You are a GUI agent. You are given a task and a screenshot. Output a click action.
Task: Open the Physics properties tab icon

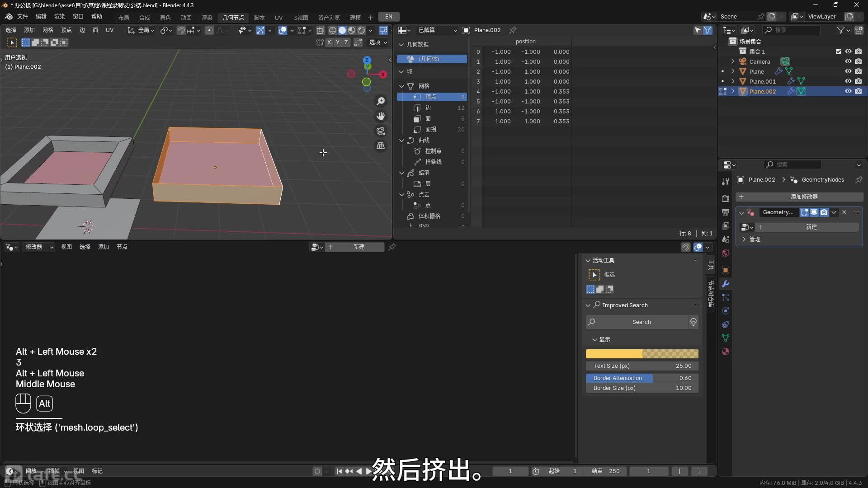tap(726, 311)
